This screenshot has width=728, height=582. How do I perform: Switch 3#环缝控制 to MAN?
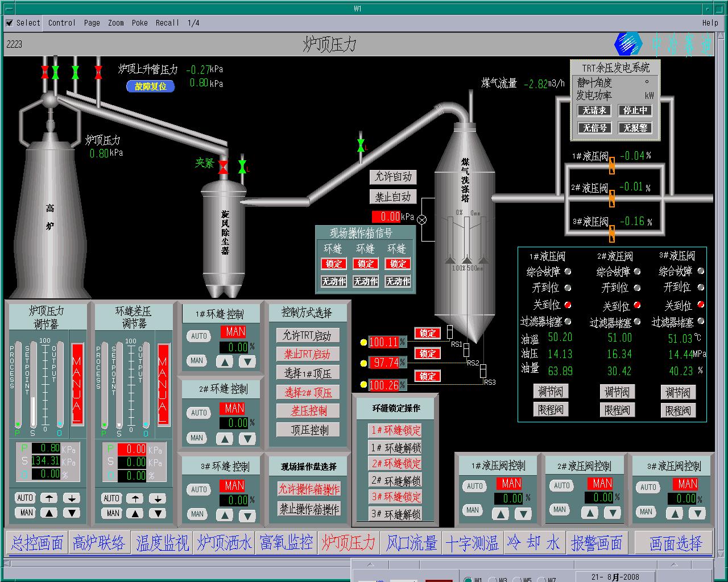click(197, 514)
